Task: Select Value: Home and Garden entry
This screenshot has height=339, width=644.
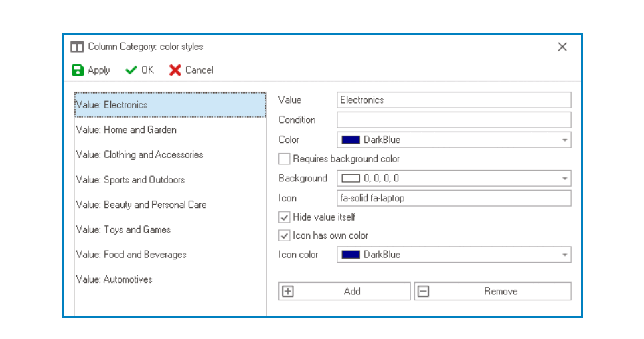Action: 127,130
